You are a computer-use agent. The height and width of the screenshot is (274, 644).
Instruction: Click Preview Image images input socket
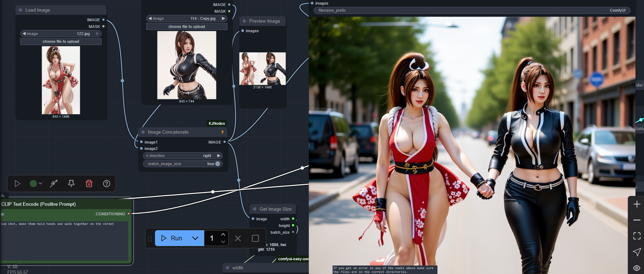243,31
